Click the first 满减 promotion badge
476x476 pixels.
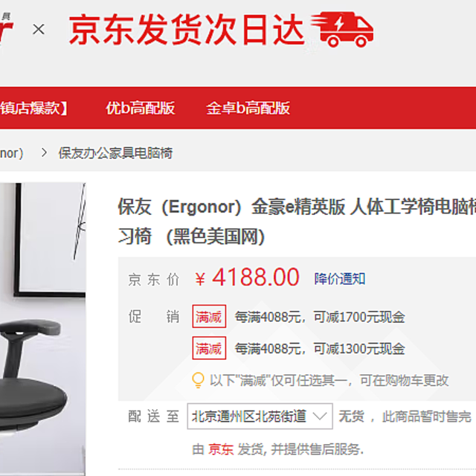tap(209, 316)
